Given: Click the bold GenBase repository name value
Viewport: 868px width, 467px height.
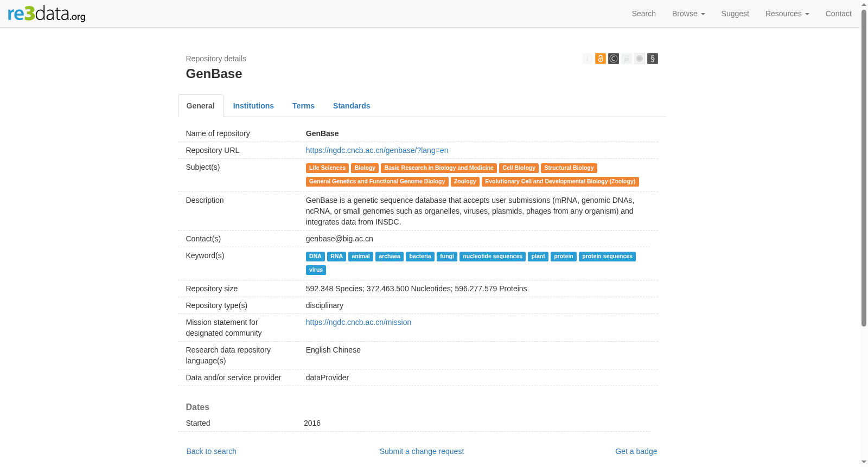Looking at the screenshot, I should (322, 133).
